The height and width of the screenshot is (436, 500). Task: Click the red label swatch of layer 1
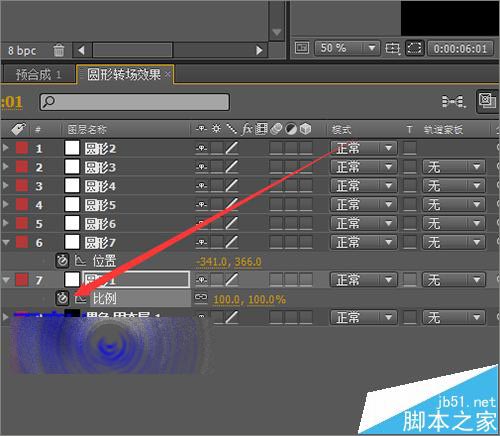pos(22,148)
